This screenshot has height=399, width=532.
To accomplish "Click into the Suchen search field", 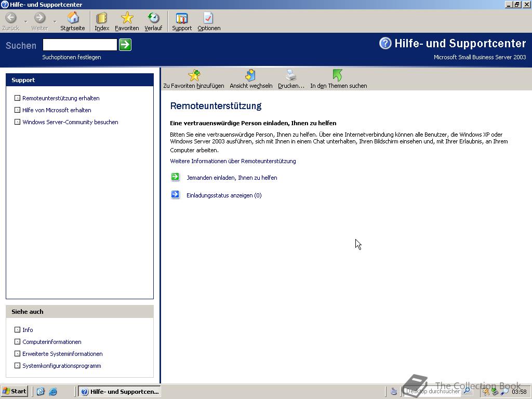I will [79, 45].
